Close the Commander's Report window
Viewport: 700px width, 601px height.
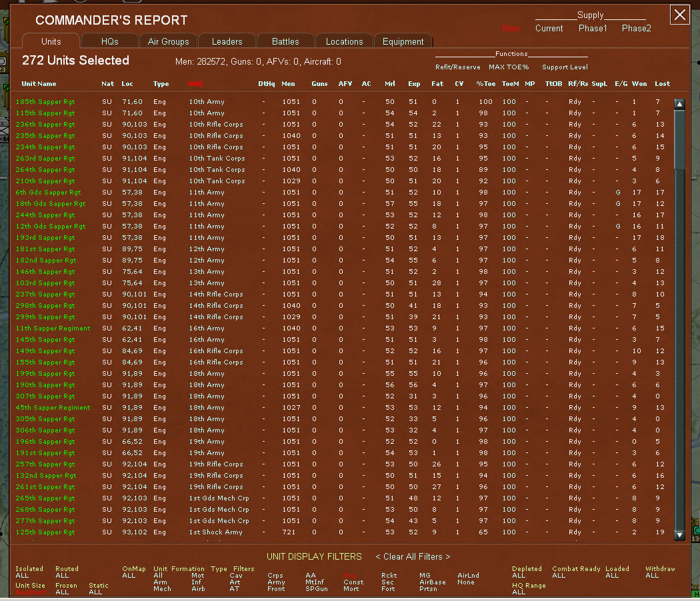point(680,15)
